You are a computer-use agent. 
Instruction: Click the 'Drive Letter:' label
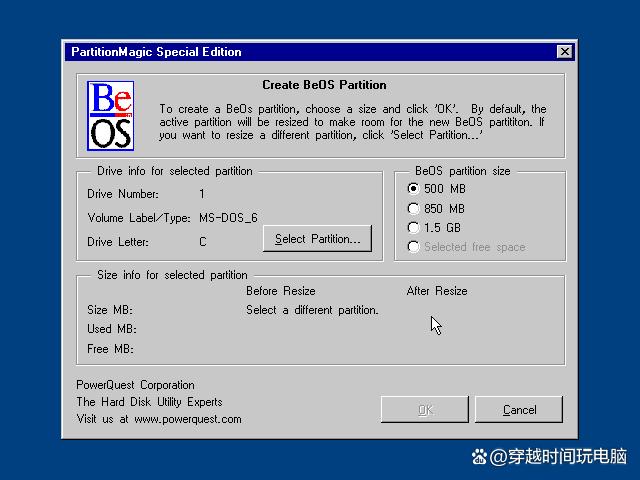[x=118, y=242]
